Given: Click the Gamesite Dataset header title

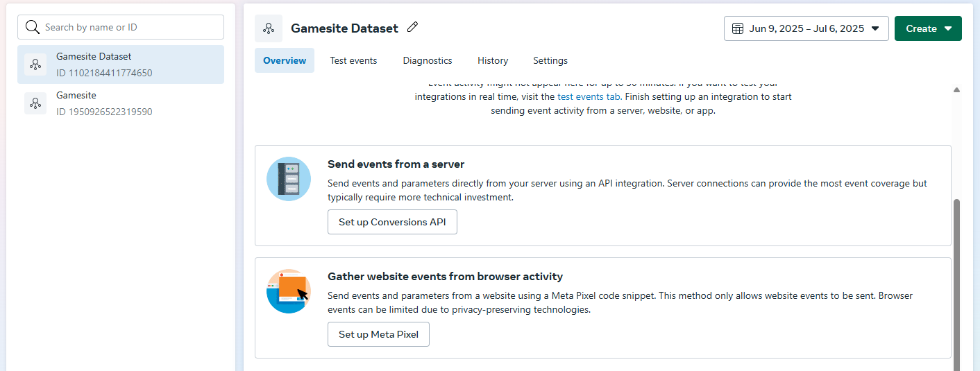Looking at the screenshot, I should [344, 28].
